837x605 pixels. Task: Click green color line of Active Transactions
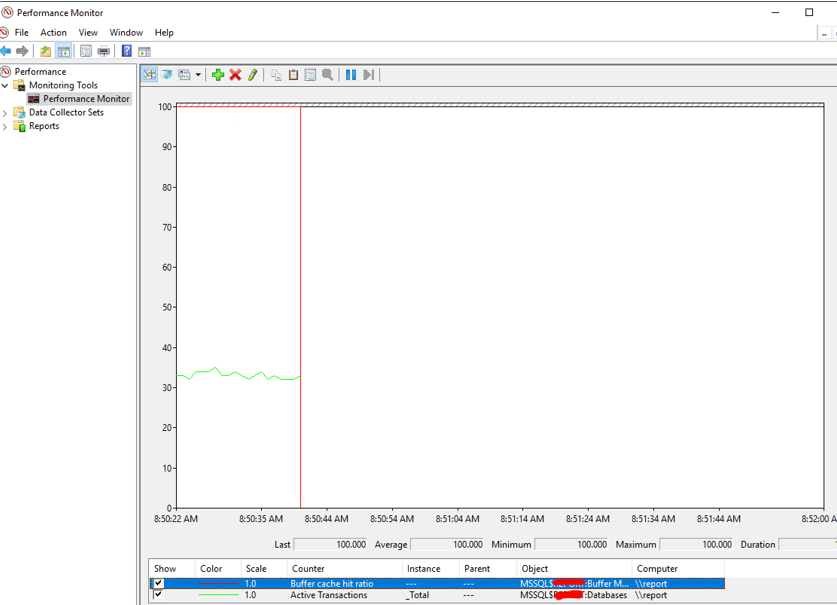click(218, 595)
